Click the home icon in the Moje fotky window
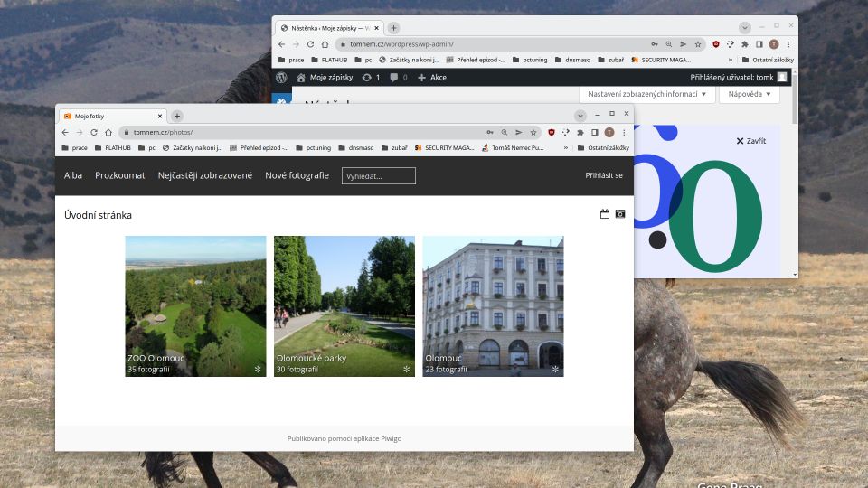This screenshot has width=868, height=488. coord(108,132)
